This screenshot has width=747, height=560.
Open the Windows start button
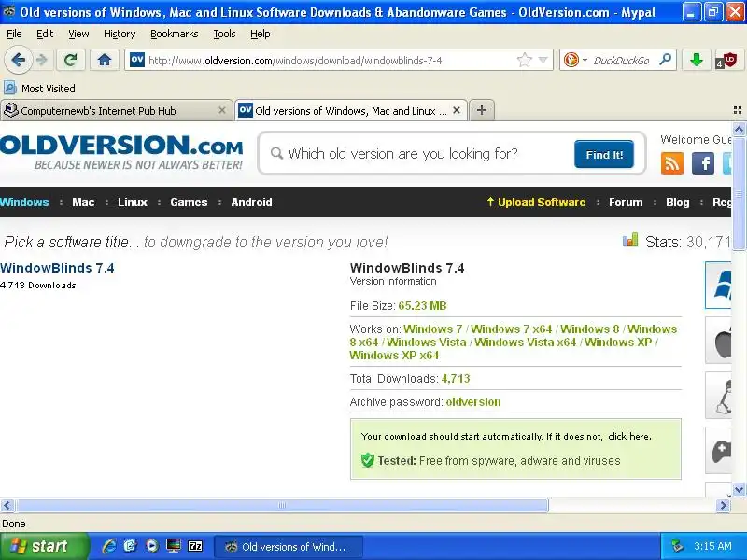44,546
